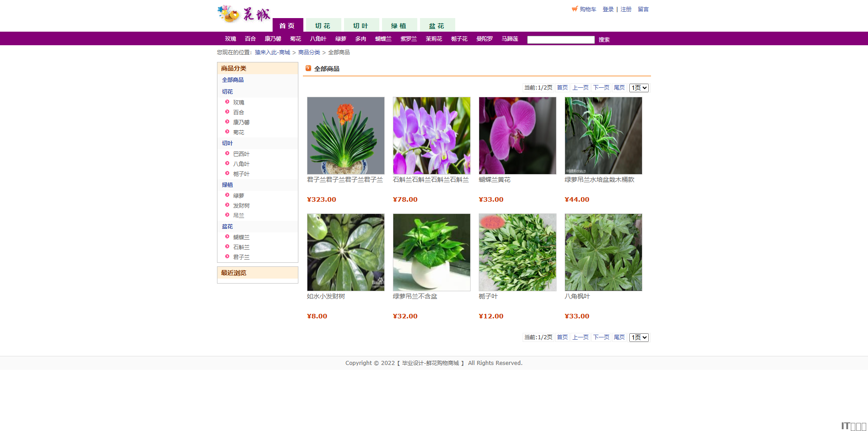Click into the search input field
The image size is (868, 431).
tap(561, 40)
